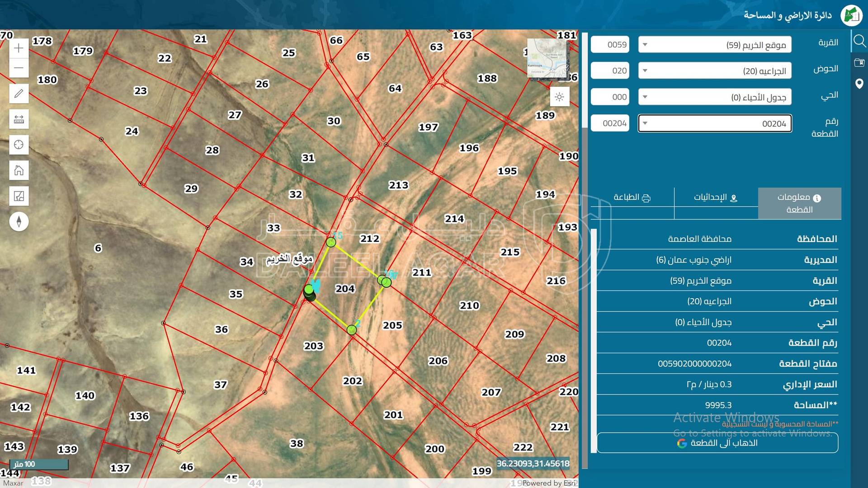868x488 pixels.
Task: Click the overview map thumbnail
Action: [x=547, y=59]
